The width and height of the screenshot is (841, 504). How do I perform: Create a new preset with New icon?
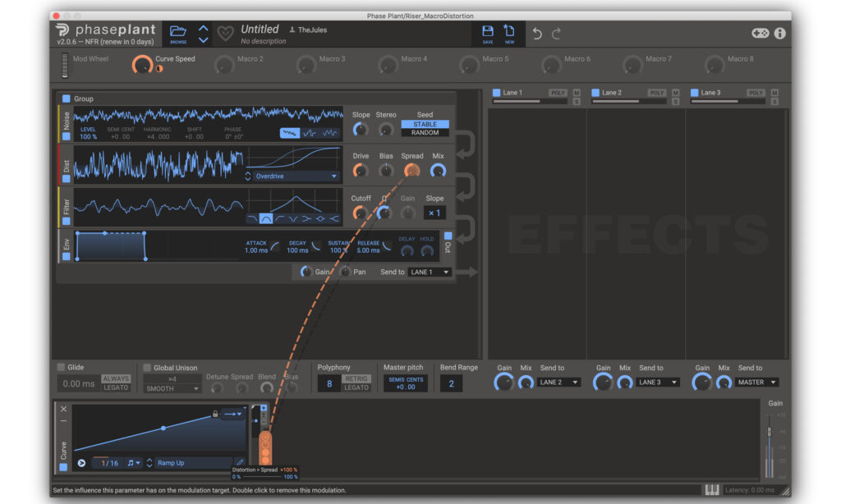coord(509,31)
